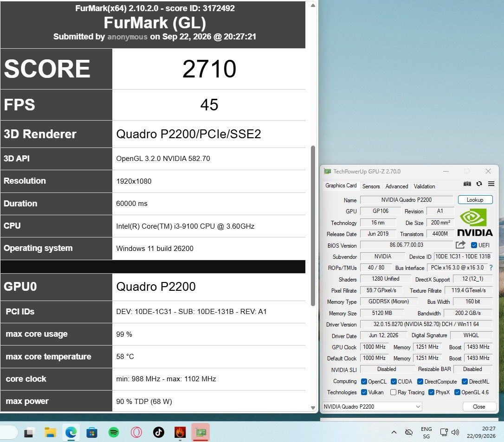Open Microsoft Edge from taskbar
Viewport: 504px width, 442px height.
pyautogui.click(x=71, y=433)
